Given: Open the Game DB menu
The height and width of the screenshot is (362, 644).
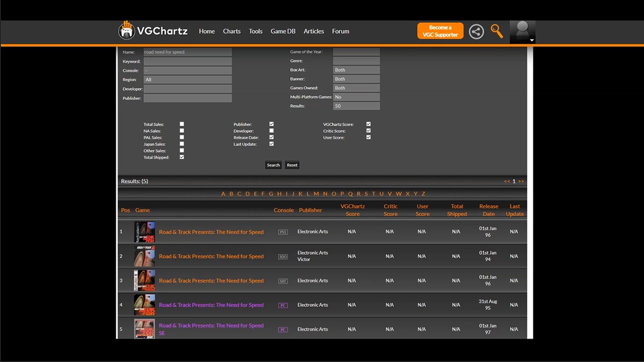Looking at the screenshot, I should pos(283,31).
